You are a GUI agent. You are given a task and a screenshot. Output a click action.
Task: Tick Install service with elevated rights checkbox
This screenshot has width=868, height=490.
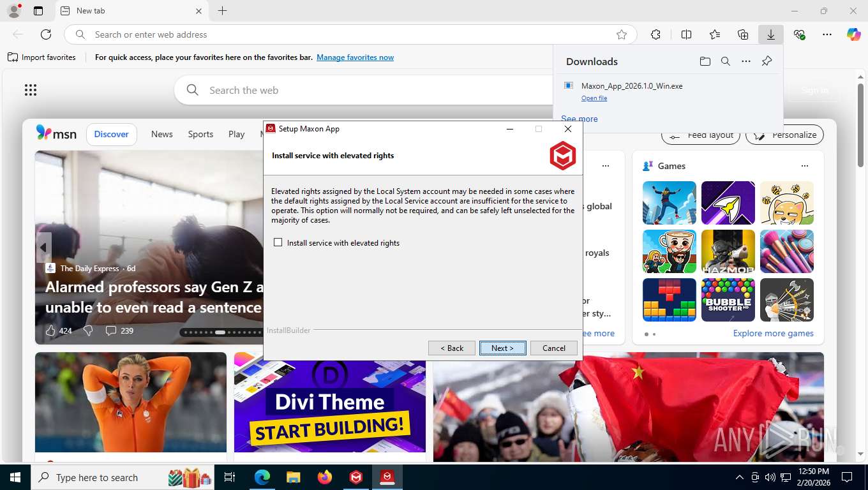tap(278, 242)
